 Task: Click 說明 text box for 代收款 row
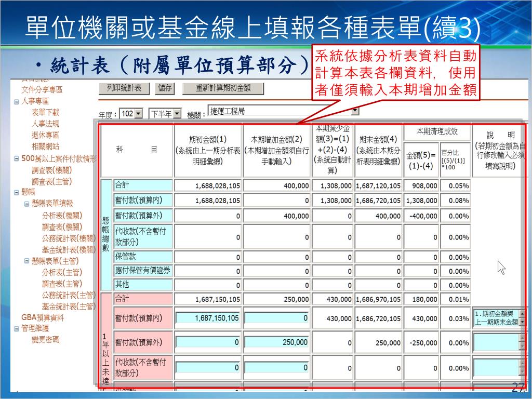(496, 368)
